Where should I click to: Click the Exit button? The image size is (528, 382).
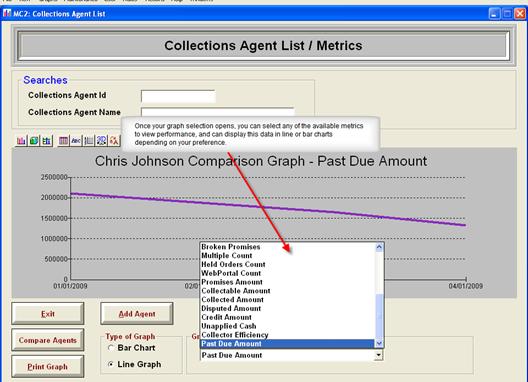(x=48, y=314)
